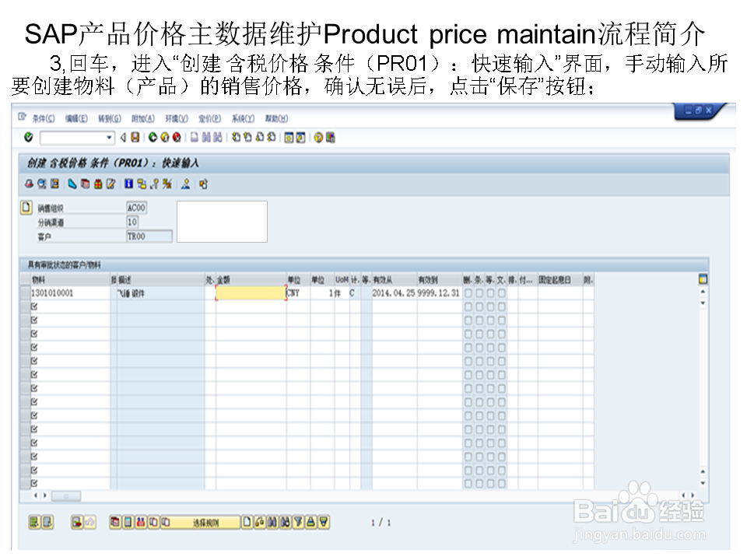Image resolution: width=747 pixels, height=560 pixels.
Task: Click the magnifier detail icon in the application toolbar
Action: point(42,184)
